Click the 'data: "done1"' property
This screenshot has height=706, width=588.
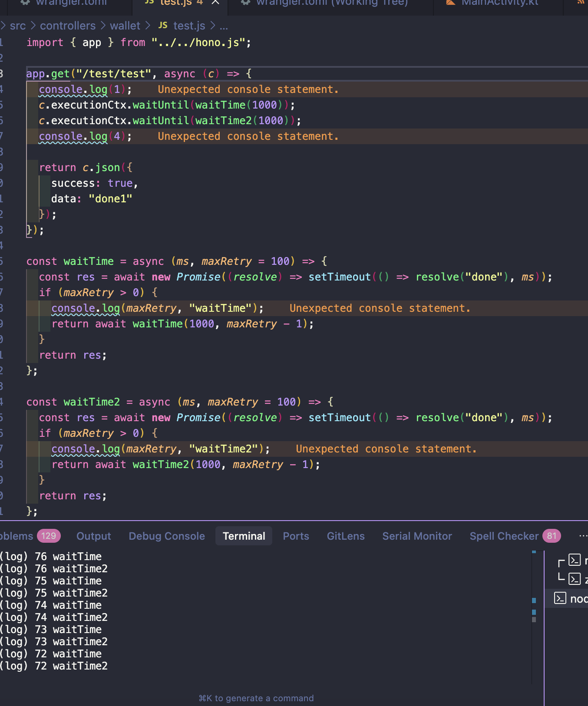click(92, 199)
